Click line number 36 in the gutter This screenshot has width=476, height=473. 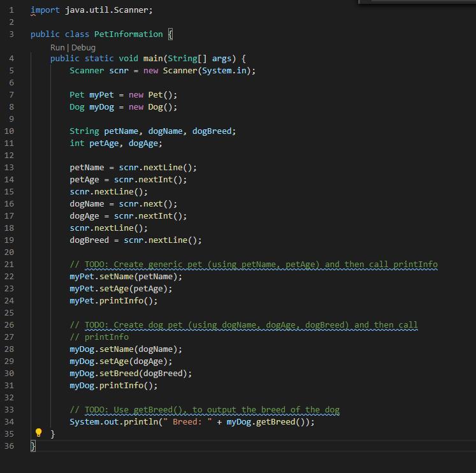click(x=9, y=446)
